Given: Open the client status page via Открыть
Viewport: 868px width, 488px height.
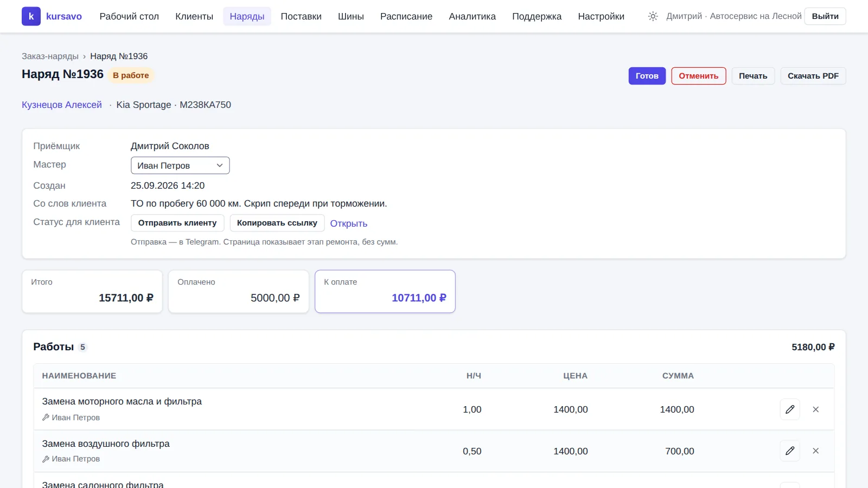Looking at the screenshot, I should (349, 223).
